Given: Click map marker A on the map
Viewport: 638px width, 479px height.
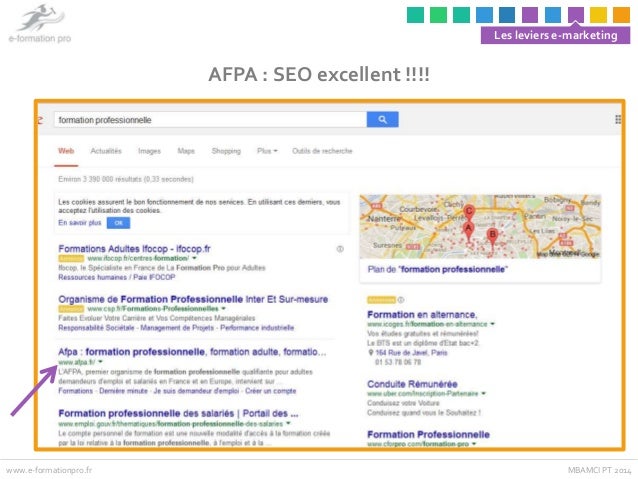Looking at the screenshot, I should (468, 232).
